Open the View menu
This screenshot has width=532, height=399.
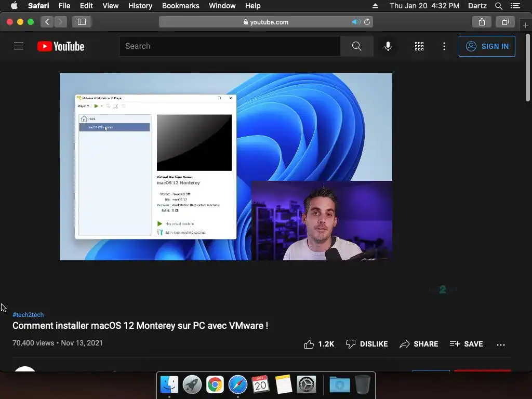click(x=111, y=6)
